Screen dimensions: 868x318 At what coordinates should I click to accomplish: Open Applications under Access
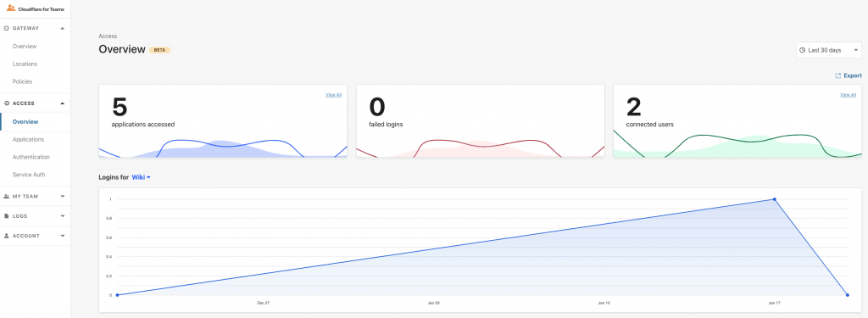tap(28, 140)
